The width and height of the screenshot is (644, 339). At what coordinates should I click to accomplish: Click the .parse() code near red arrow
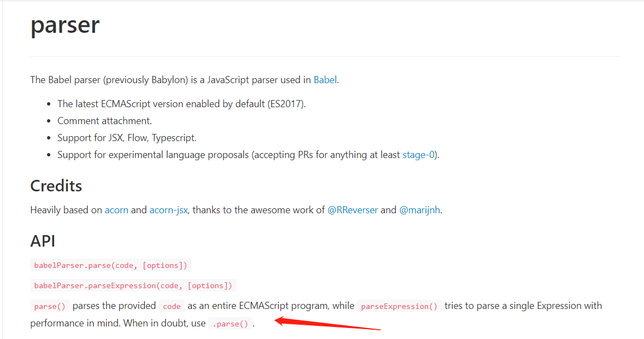coord(230,324)
